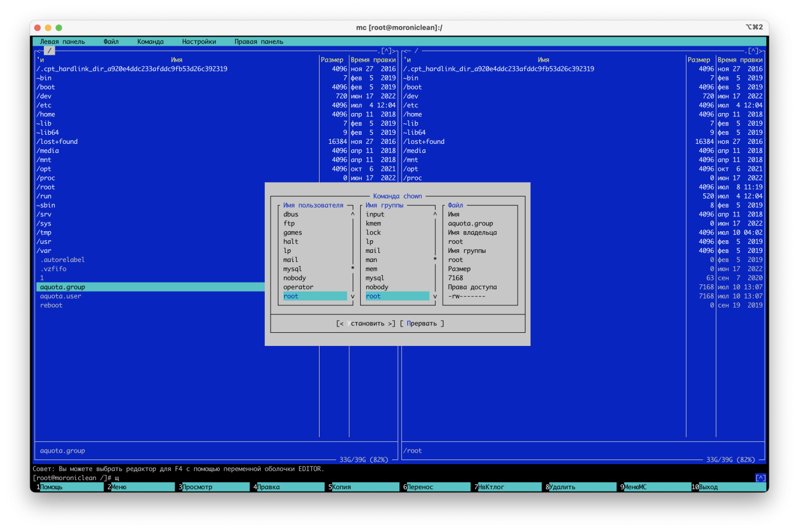Image resolution: width=799 pixels, height=532 pixels.
Task: Click function key 1 Помощь
Action: coord(68,487)
